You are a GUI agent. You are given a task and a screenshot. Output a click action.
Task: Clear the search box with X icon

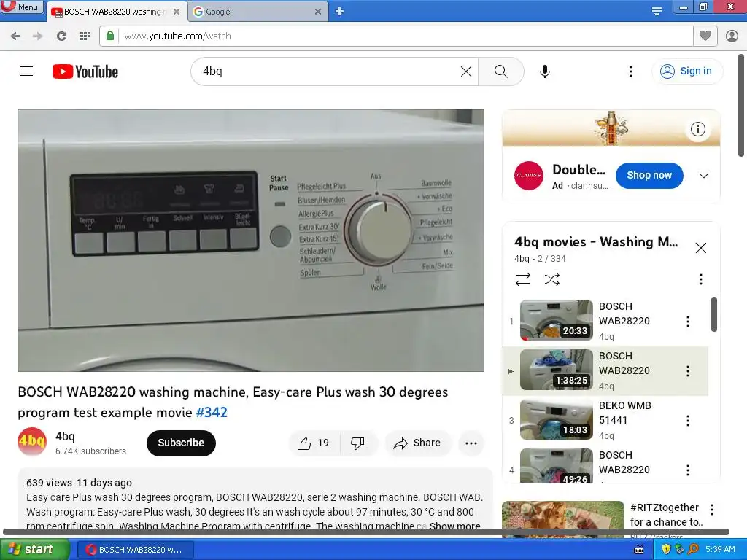[466, 71]
